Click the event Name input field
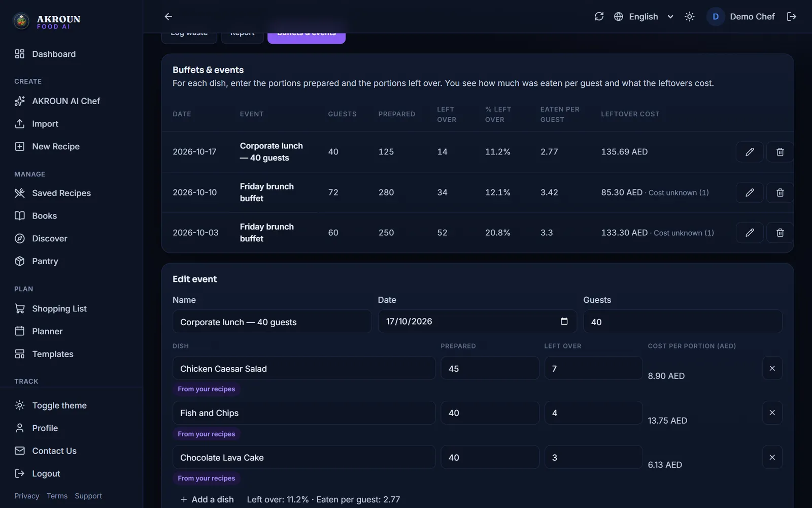This screenshot has height=508, width=812. [x=272, y=322]
